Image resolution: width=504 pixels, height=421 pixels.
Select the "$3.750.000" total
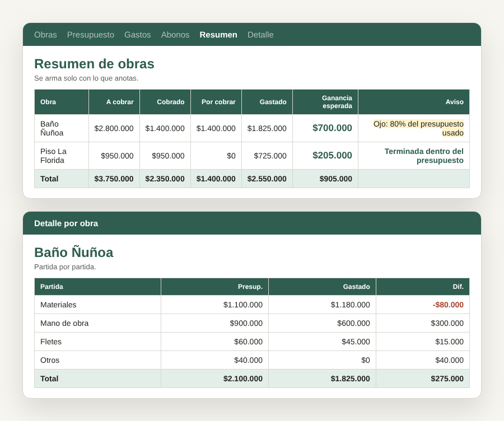(114, 179)
